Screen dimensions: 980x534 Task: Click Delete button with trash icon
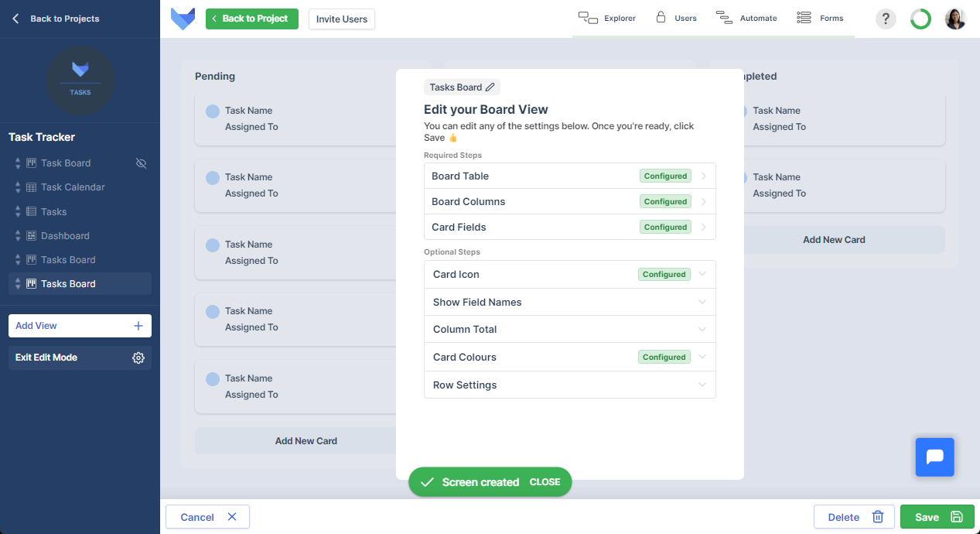tap(853, 517)
